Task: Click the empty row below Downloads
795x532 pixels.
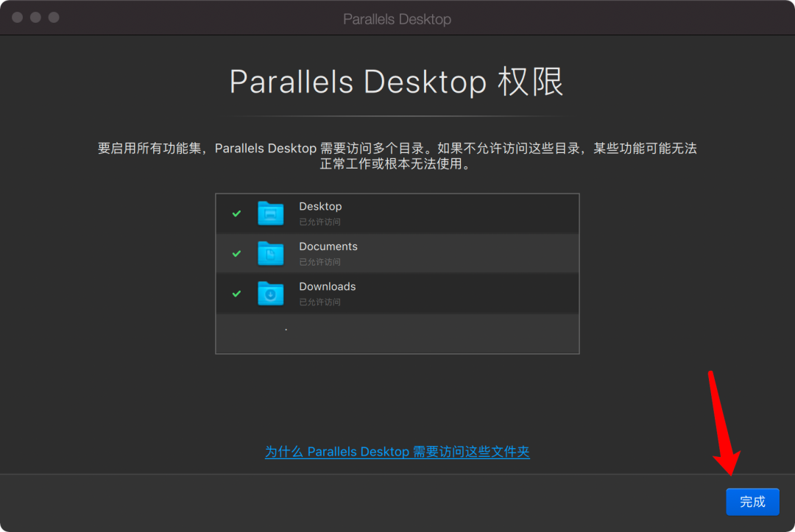Action: (397, 333)
